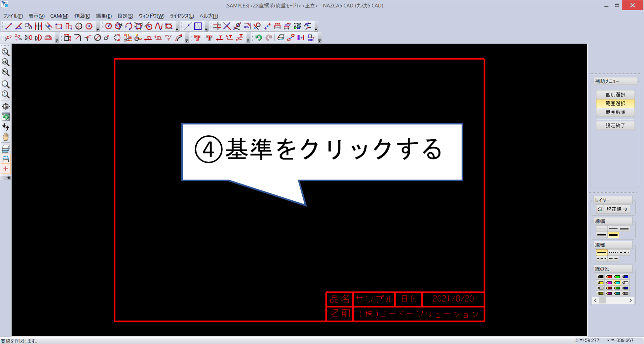Choose the single-dot chain line type

pos(602,258)
